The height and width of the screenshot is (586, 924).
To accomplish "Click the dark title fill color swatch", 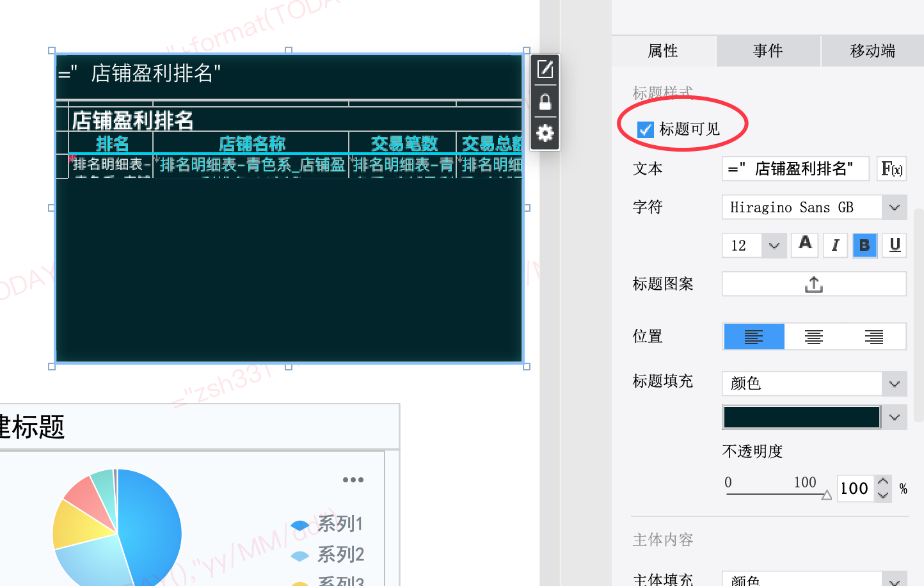I will 802,417.
